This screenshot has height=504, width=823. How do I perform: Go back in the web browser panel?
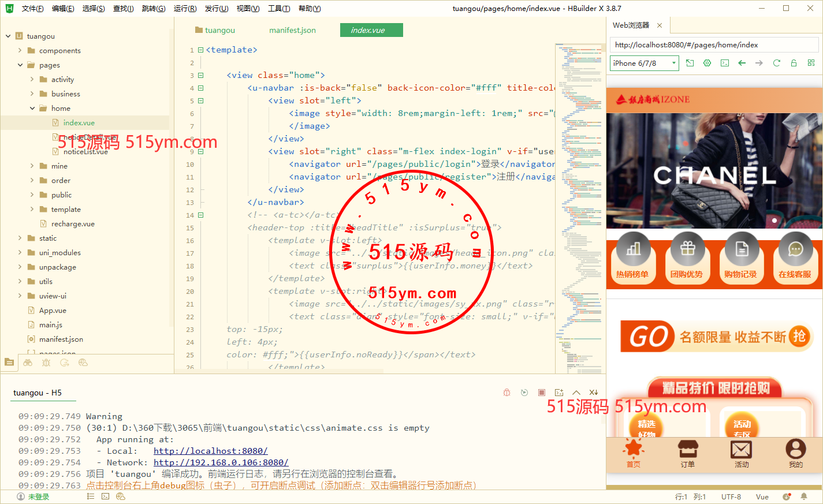click(742, 63)
